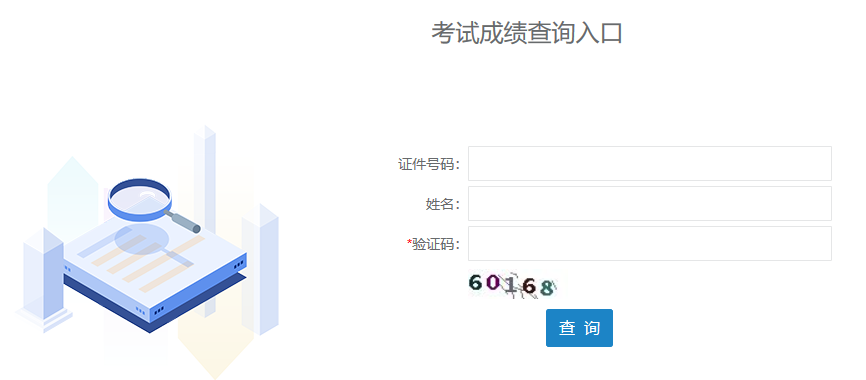Click the 验证码 label text

pyautogui.click(x=436, y=244)
